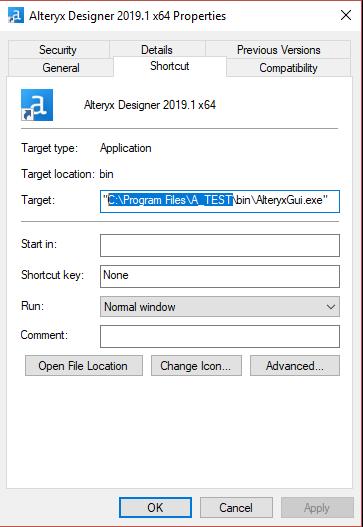Click the Change Icon button
This screenshot has width=363, height=527.
(x=196, y=365)
